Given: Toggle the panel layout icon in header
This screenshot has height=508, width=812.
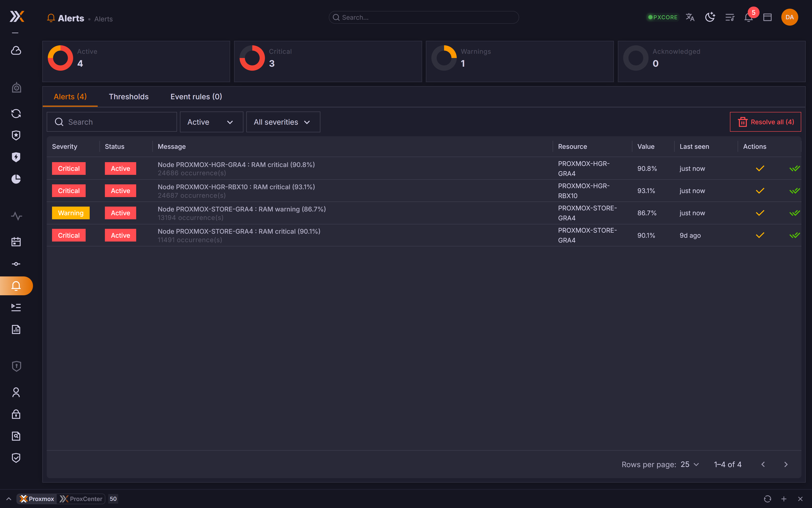Looking at the screenshot, I should point(767,17).
